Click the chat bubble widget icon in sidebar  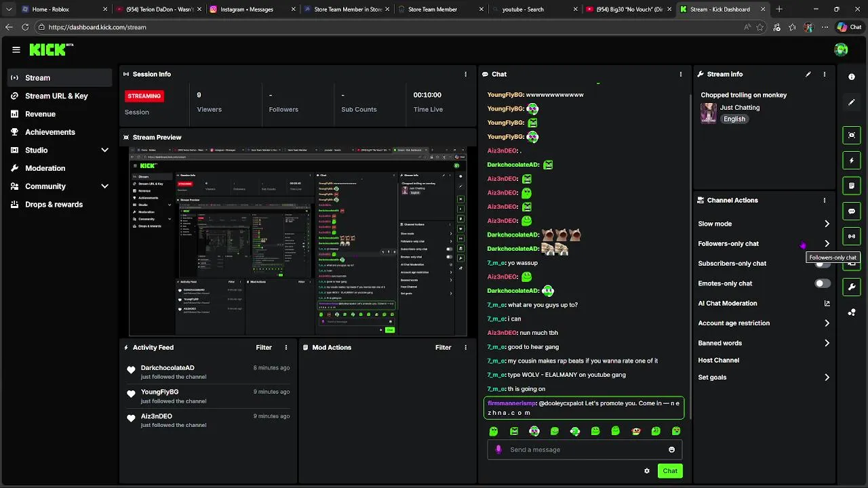tap(852, 211)
